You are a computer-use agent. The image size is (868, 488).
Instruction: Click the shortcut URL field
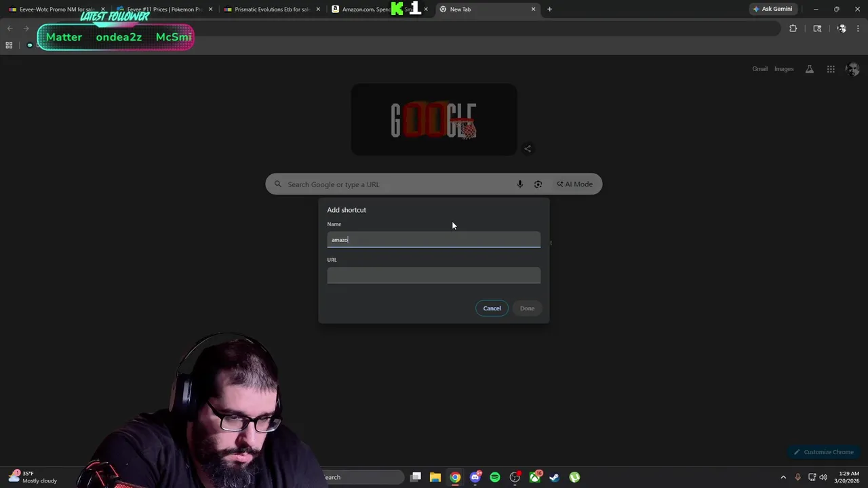point(434,275)
